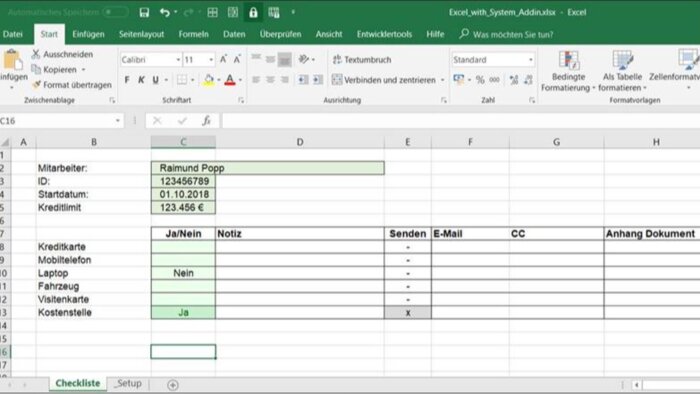Click Ausschneiden scissors button
The image size is (700, 394).
62,54
